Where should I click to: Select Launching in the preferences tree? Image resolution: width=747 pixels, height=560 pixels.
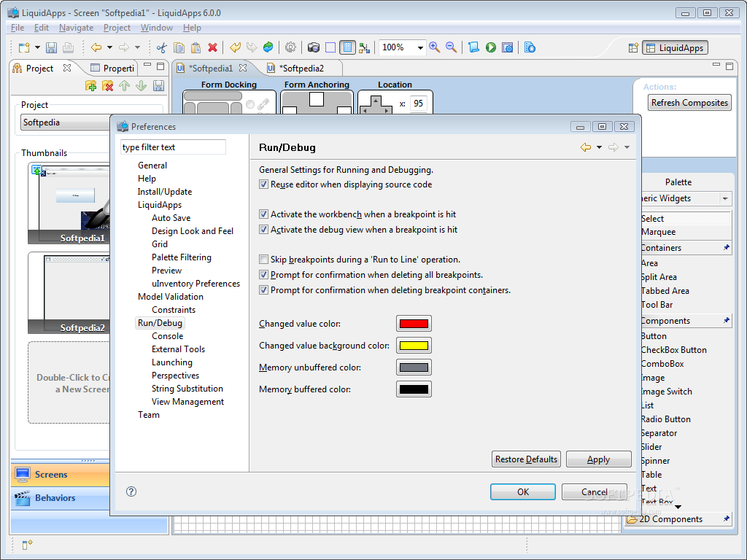click(172, 362)
